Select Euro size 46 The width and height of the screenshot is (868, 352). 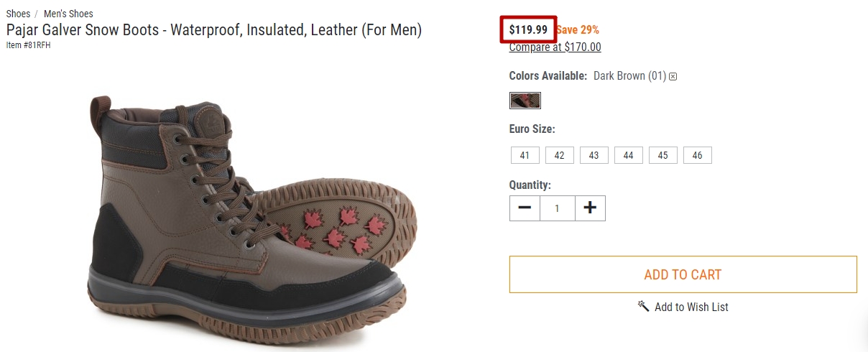(697, 155)
